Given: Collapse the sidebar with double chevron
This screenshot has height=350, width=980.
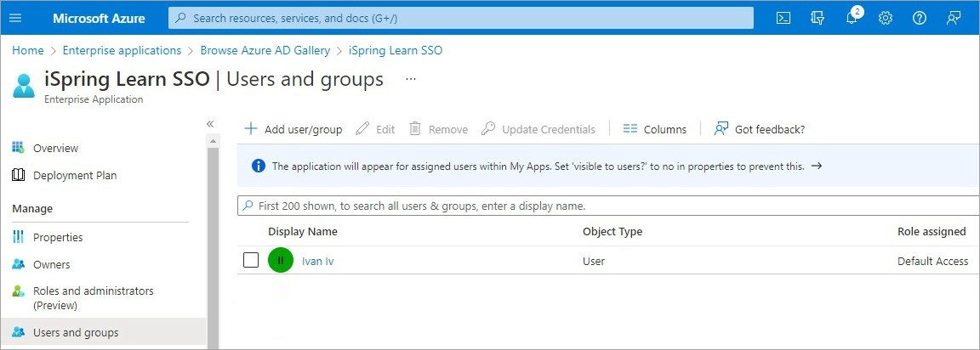Looking at the screenshot, I should pos(210,123).
